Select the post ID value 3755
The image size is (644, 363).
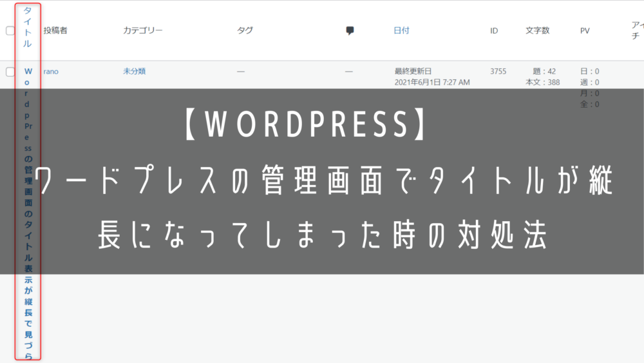(498, 72)
